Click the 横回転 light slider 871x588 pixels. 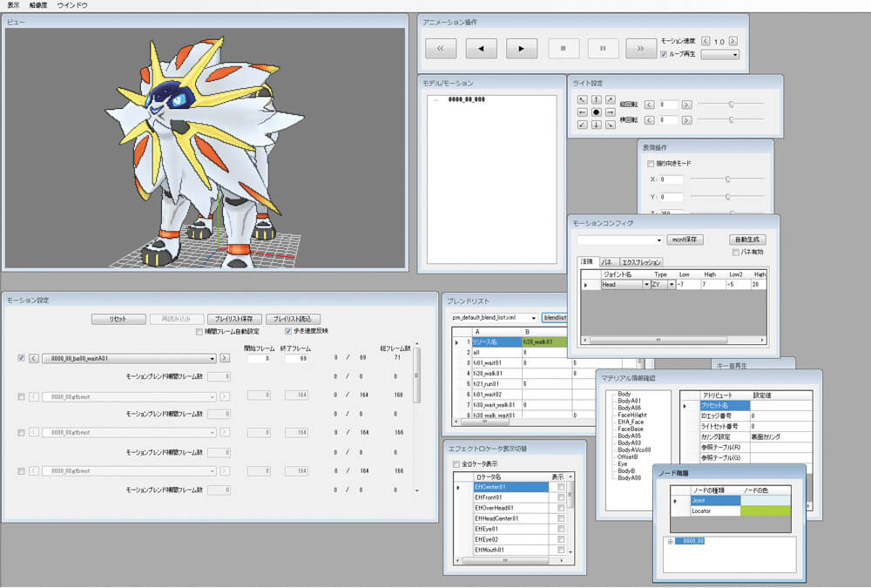point(731,119)
